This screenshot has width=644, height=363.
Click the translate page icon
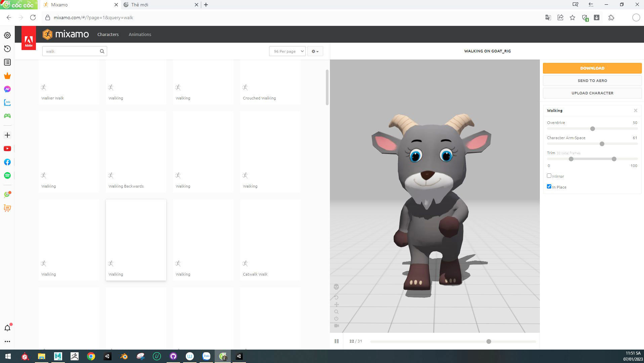548,17
